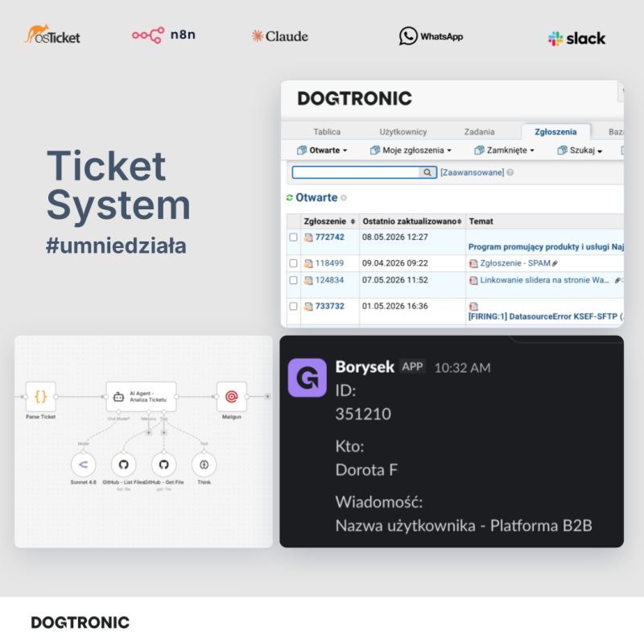Click the Otwarte queue heading
The image size is (644, 644).
[x=316, y=197]
